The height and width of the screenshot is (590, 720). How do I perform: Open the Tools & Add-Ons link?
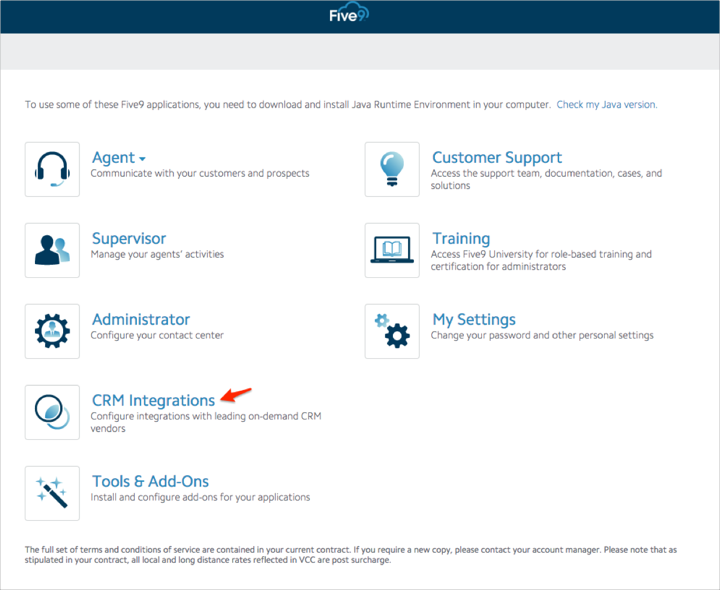pos(150,482)
